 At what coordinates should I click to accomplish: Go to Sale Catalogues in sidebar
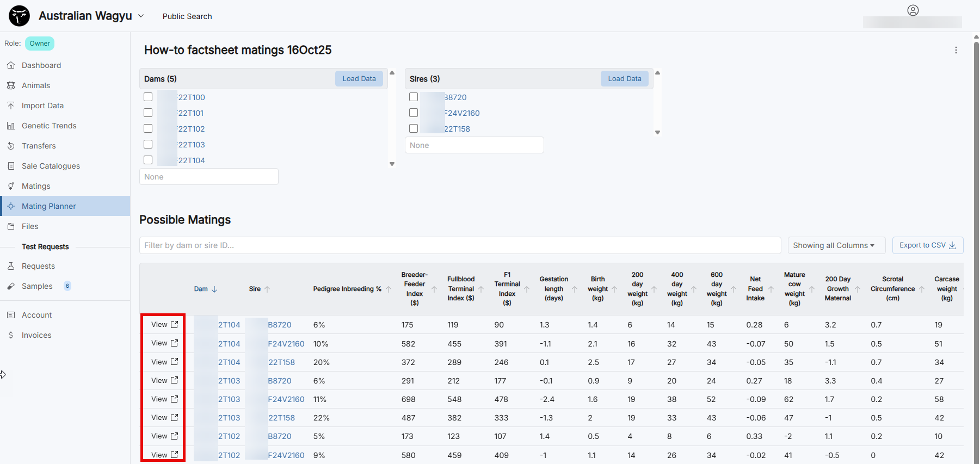pyautogui.click(x=51, y=166)
